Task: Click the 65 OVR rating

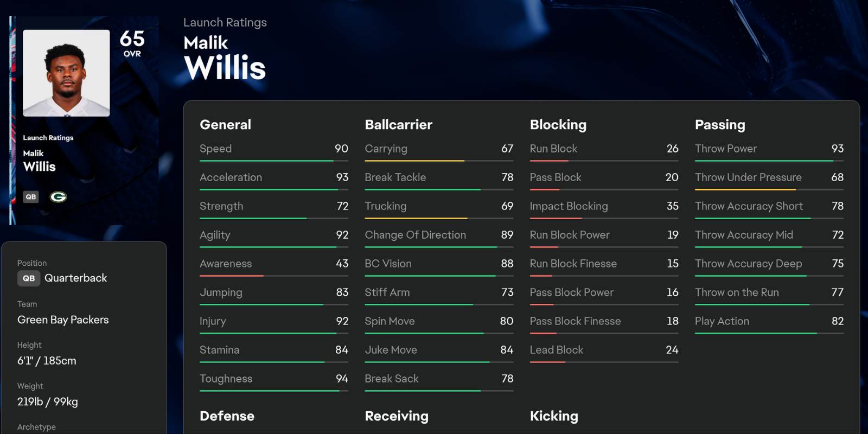Action: point(132,43)
